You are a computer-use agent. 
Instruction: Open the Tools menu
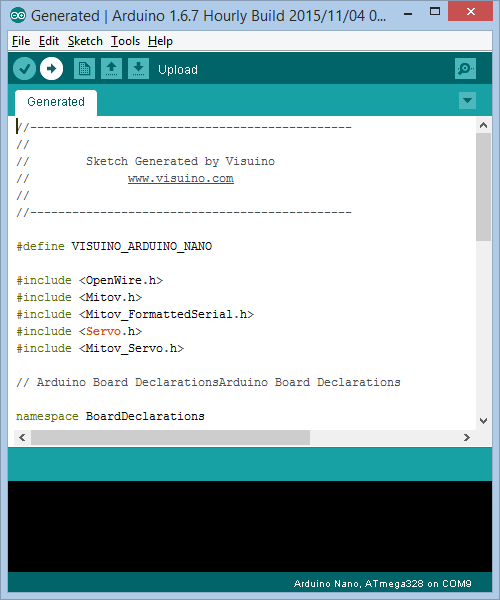point(125,41)
